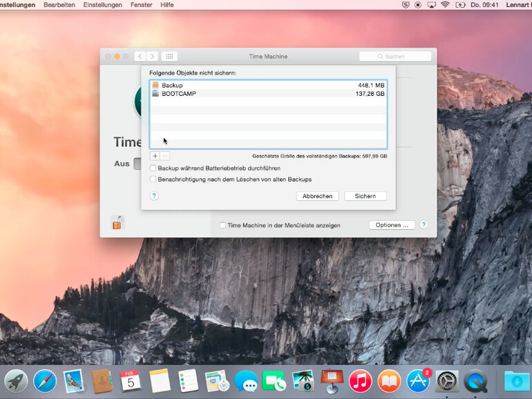The image size is (532, 399).
Task: Confirm with the Sichern button
Action: click(x=365, y=196)
